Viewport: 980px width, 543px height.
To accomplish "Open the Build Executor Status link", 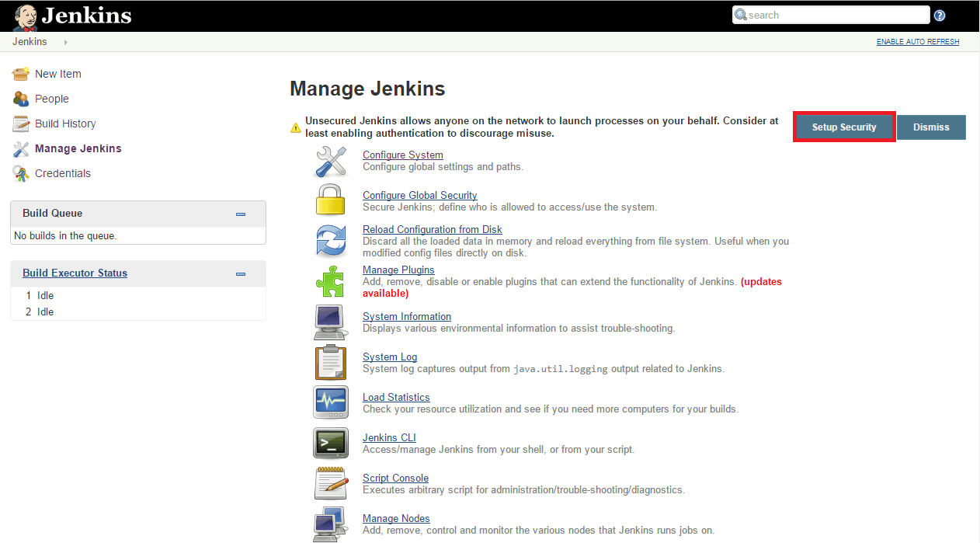I will [75, 273].
